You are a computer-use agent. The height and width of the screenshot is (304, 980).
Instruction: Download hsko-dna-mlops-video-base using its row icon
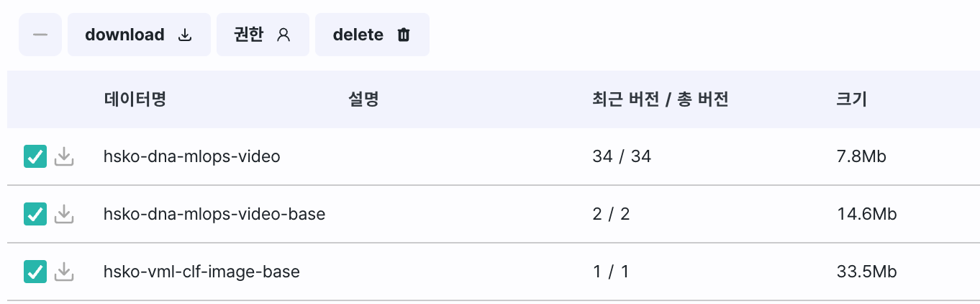click(x=65, y=214)
